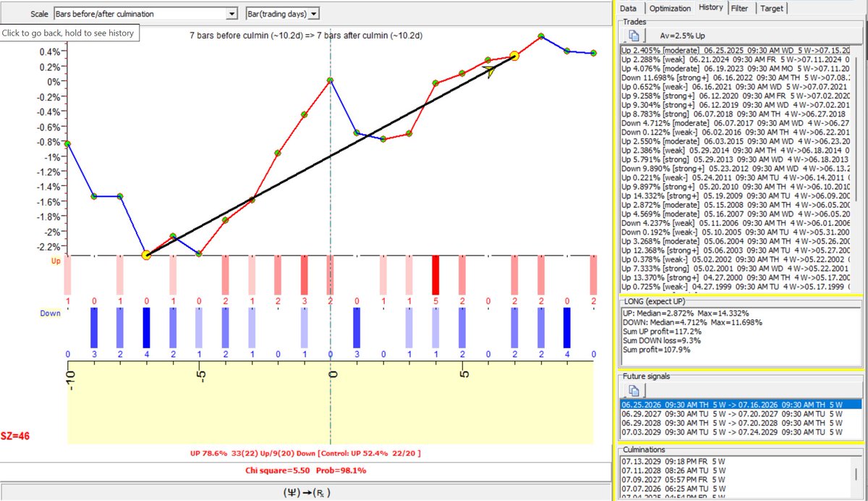Select the future signal dated 06.29.2028
The width and height of the screenshot is (868, 501).
741,421
